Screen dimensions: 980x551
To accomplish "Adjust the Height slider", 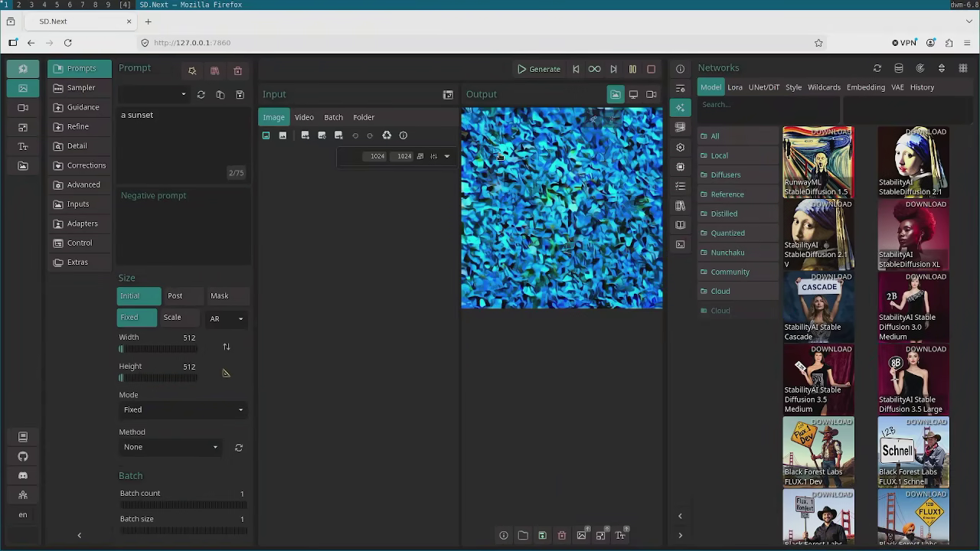I will point(158,378).
